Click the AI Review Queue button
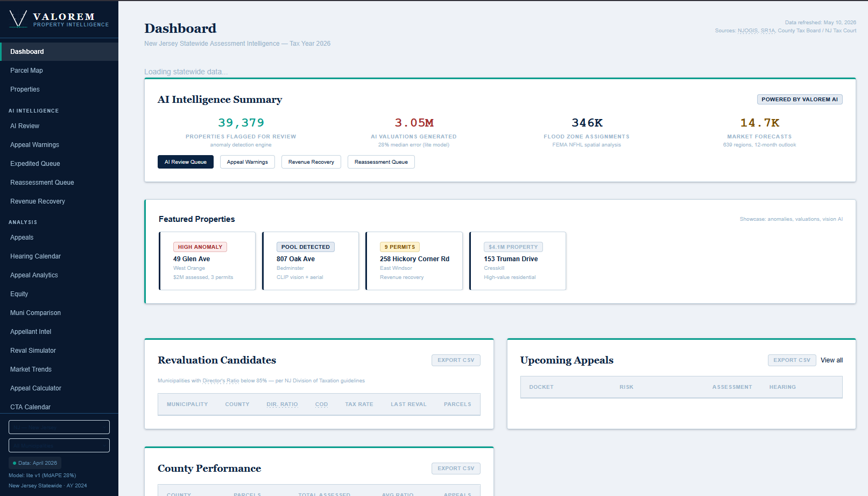Image resolution: width=868 pixels, height=496 pixels. click(186, 162)
